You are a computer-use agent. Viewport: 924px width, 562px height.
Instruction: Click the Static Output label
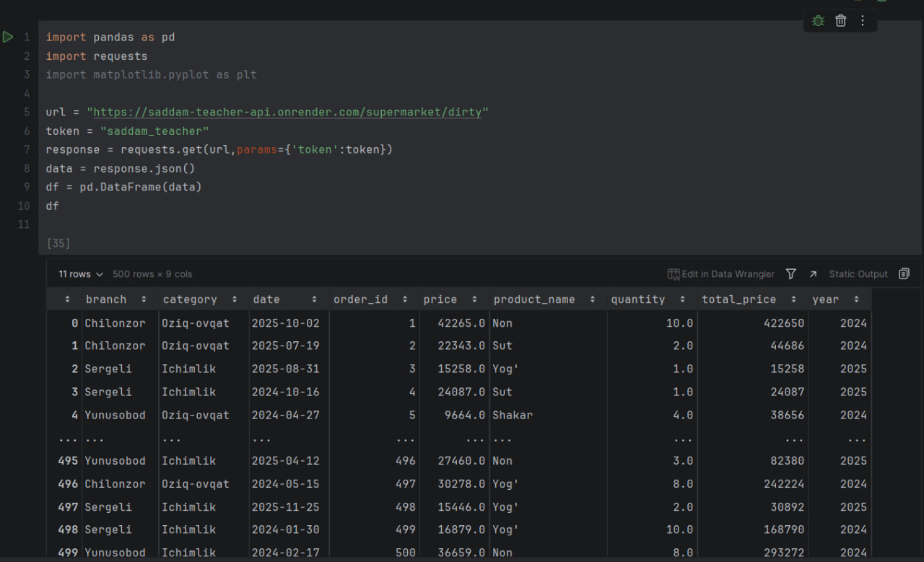858,274
